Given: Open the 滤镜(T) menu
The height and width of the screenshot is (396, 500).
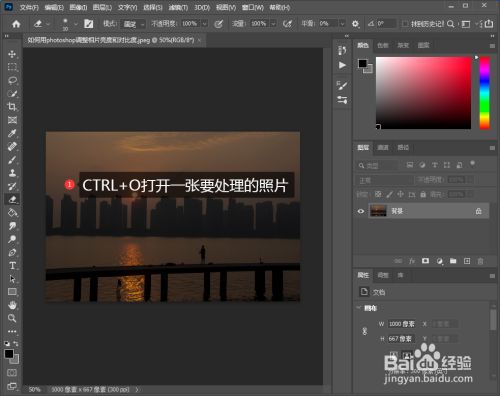Looking at the screenshot, I should 178,7.
